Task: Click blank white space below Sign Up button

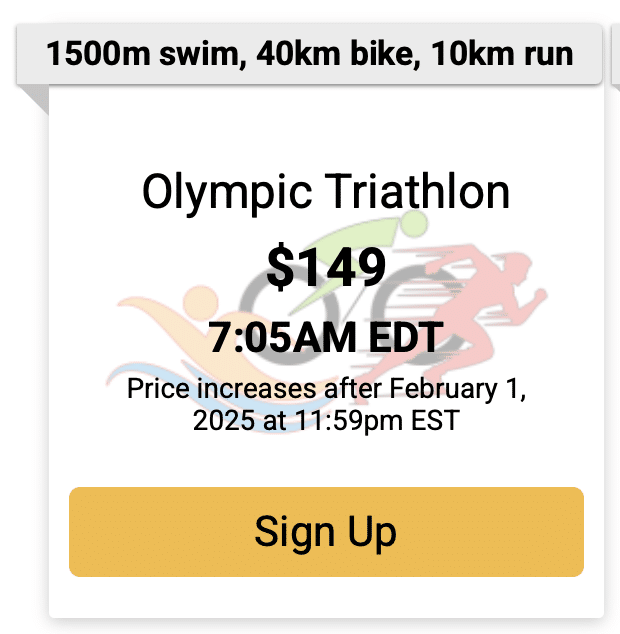Action: pyautogui.click(x=325, y=598)
